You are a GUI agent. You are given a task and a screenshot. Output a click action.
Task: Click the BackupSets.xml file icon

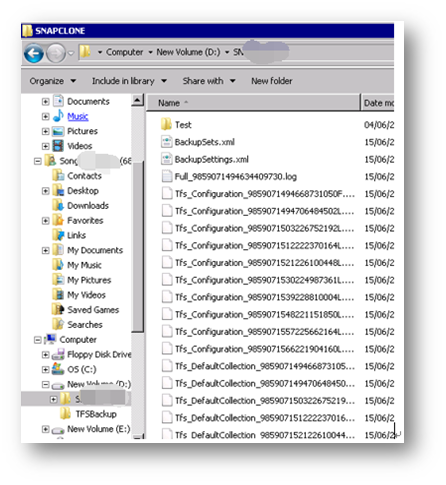pos(167,142)
